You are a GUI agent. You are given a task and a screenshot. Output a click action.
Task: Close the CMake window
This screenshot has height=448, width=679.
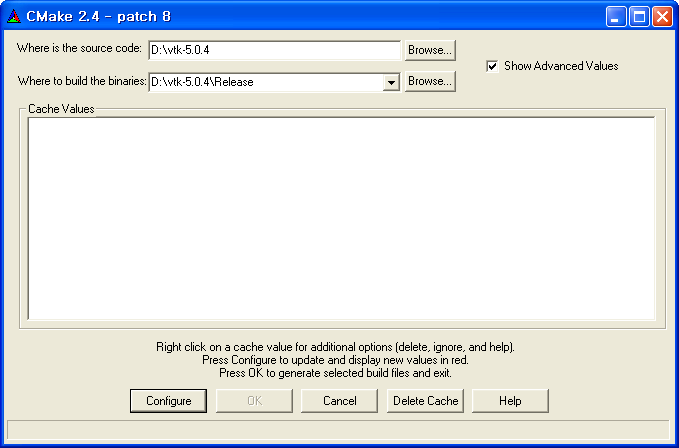tap(663, 17)
